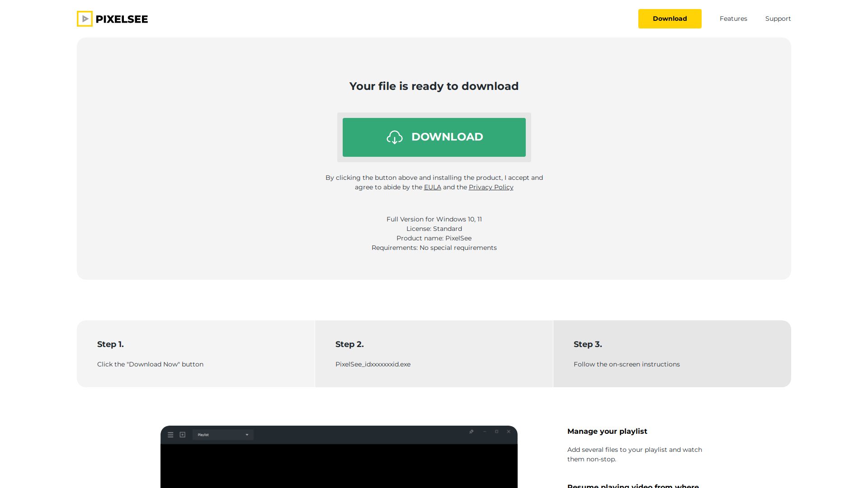Click the 'Click the "Download Now" button' instruction
868x488 pixels.
click(x=150, y=364)
